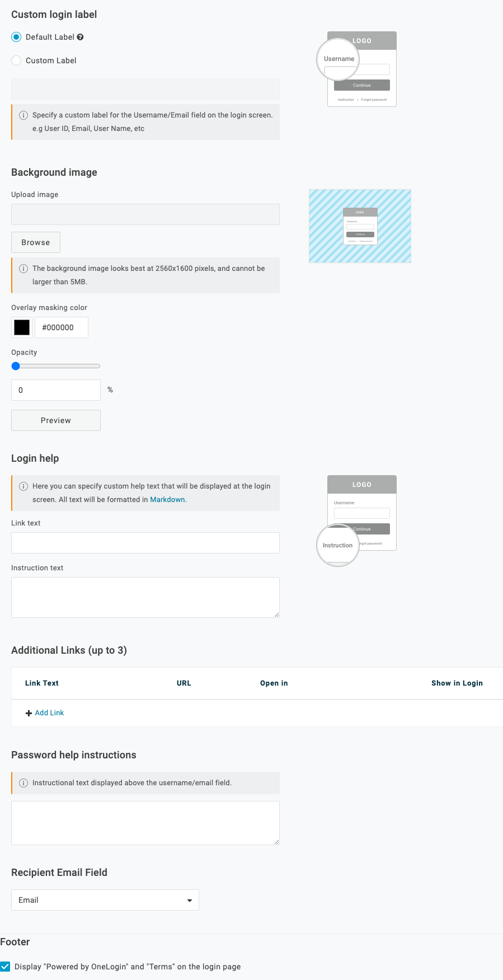Click the info icon in the Login help description
The width and height of the screenshot is (503, 980).
[23, 486]
